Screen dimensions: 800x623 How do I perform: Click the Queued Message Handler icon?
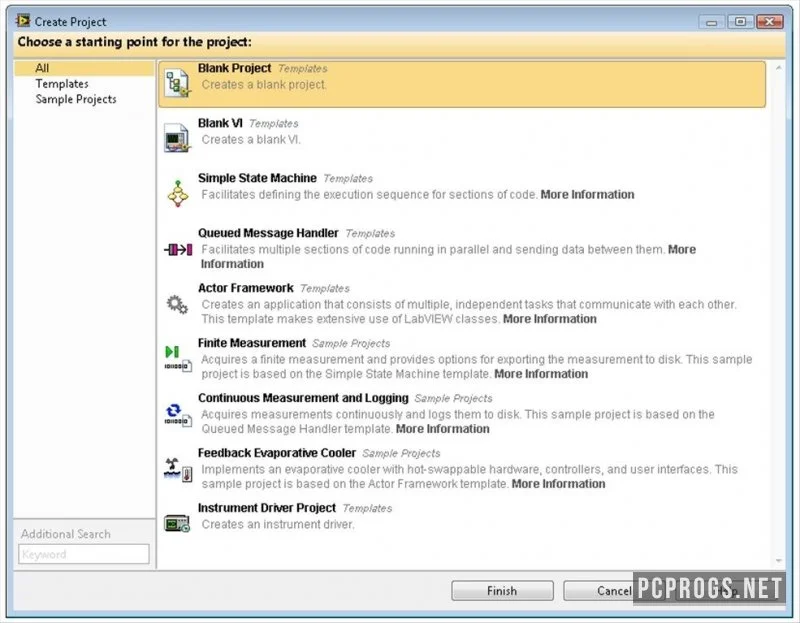[178, 250]
